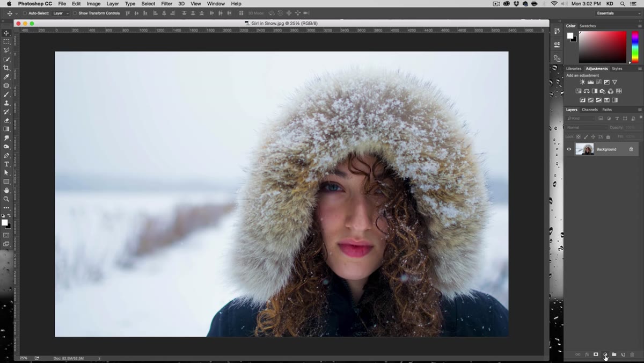The height and width of the screenshot is (363, 644).
Task: Enable the Auto-Select checkbox
Action: tap(25, 13)
